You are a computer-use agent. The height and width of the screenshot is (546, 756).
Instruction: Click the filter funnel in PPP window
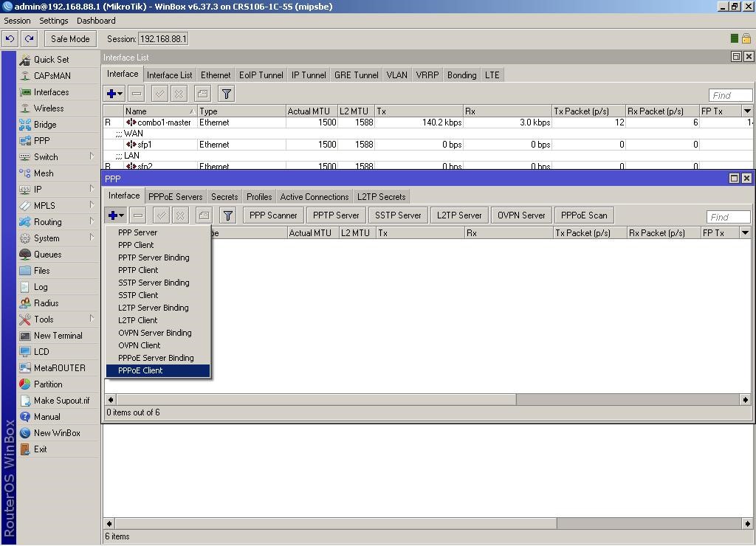[228, 215]
